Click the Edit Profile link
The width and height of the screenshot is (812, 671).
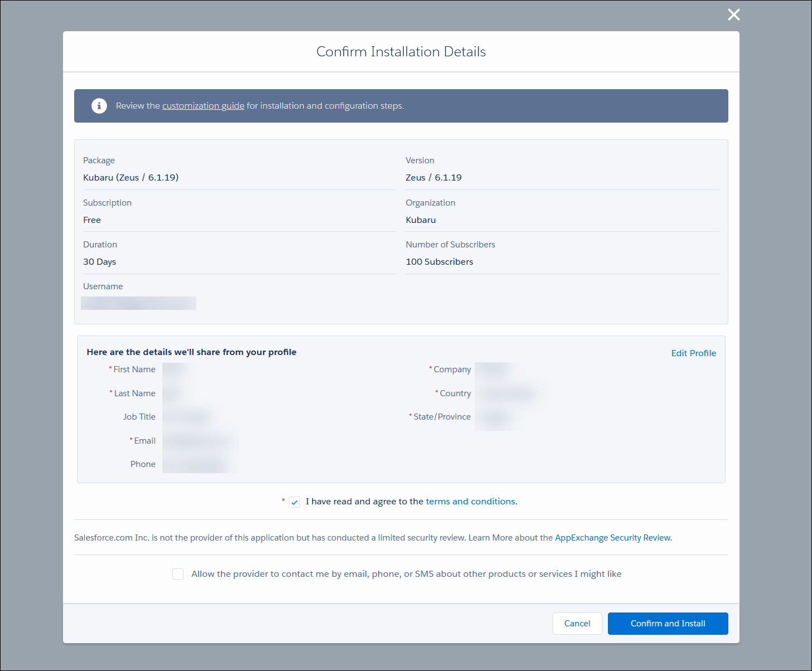click(x=693, y=353)
